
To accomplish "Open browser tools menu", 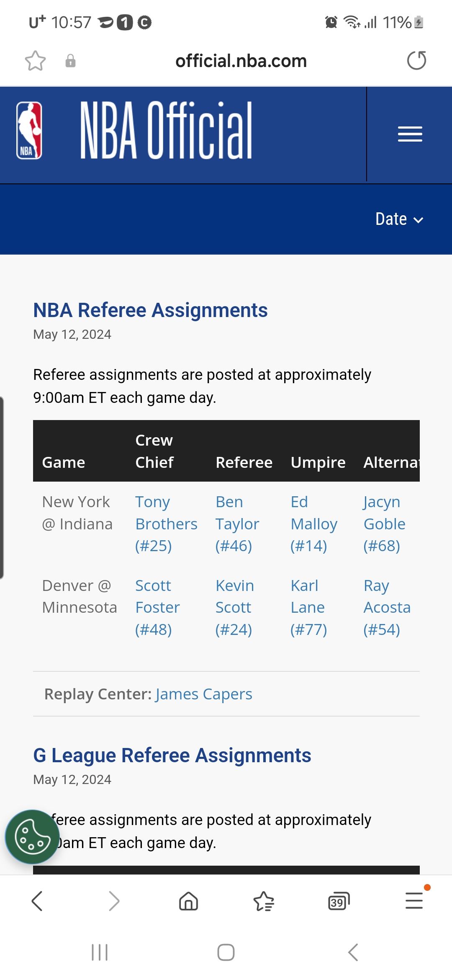I will (x=414, y=901).
